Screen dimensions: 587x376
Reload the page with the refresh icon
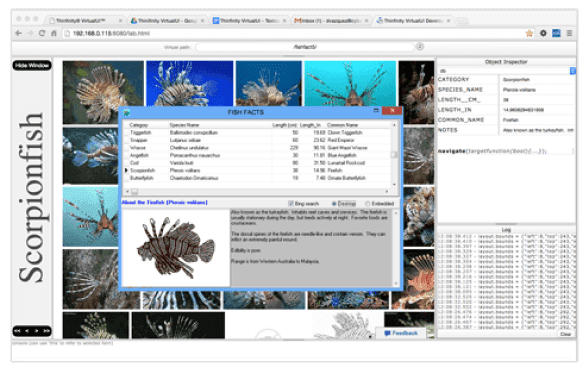42,33
